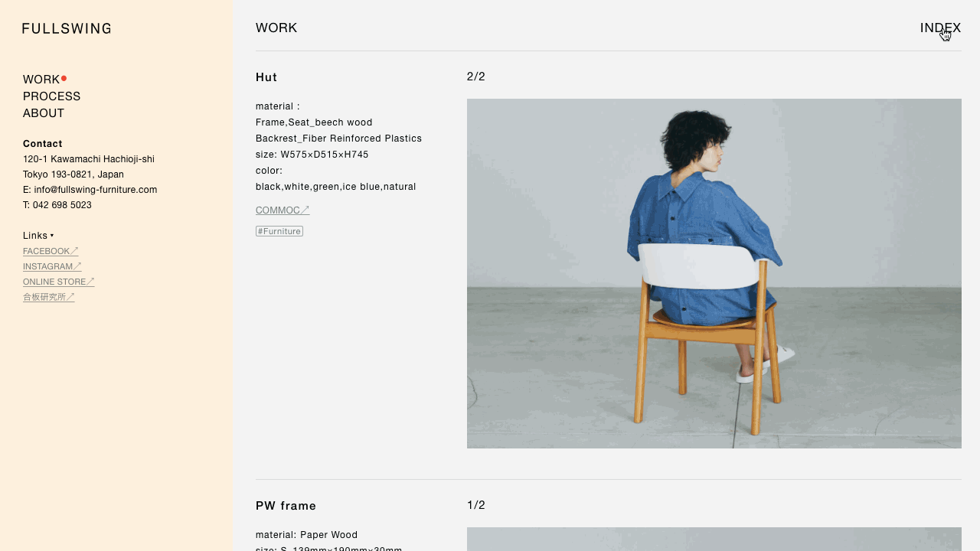Click the PW frame image
Image resolution: width=980 pixels, height=551 pixels.
(714, 539)
